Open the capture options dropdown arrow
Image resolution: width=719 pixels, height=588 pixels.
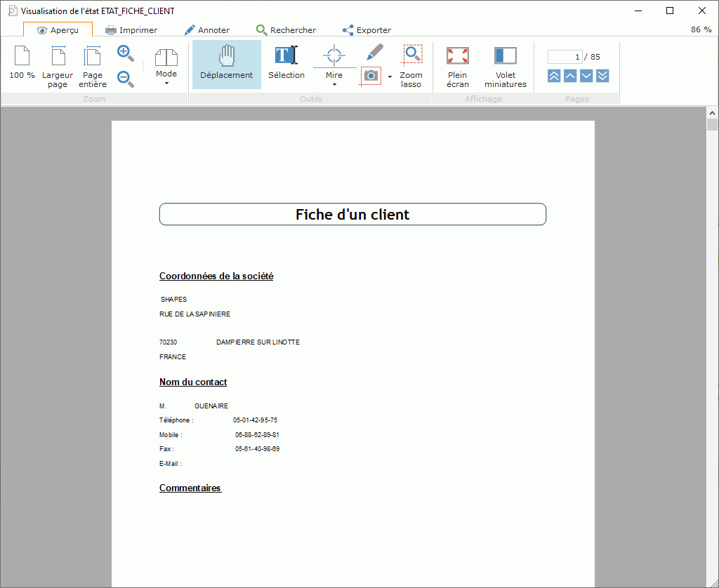pos(390,76)
